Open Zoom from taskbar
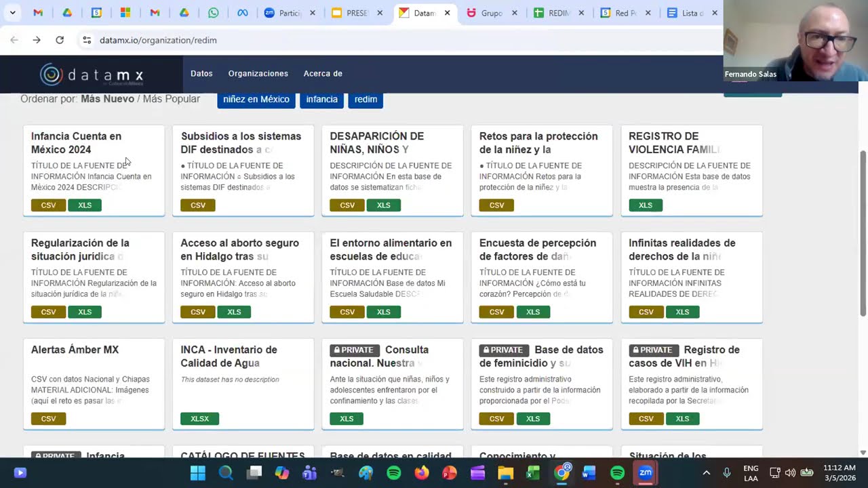 pyautogui.click(x=645, y=472)
